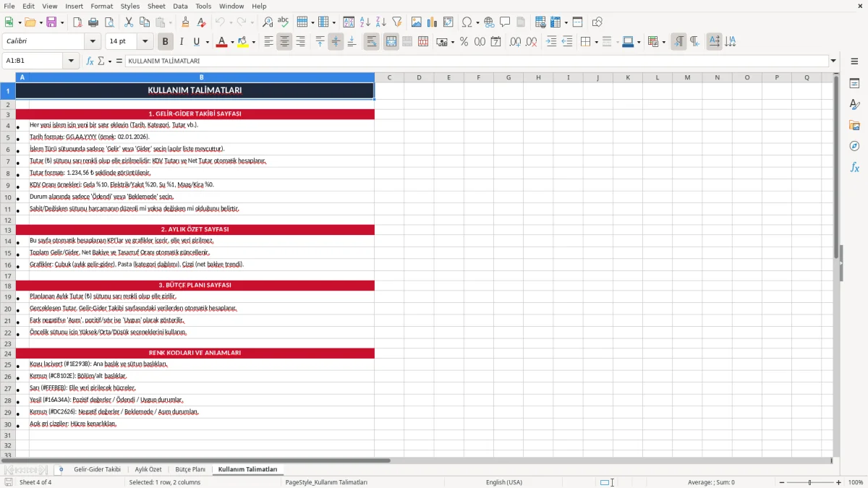Open the Conditional Formatting dropdown arrow
Screen dimensions: 868x488
tap(663, 42)
